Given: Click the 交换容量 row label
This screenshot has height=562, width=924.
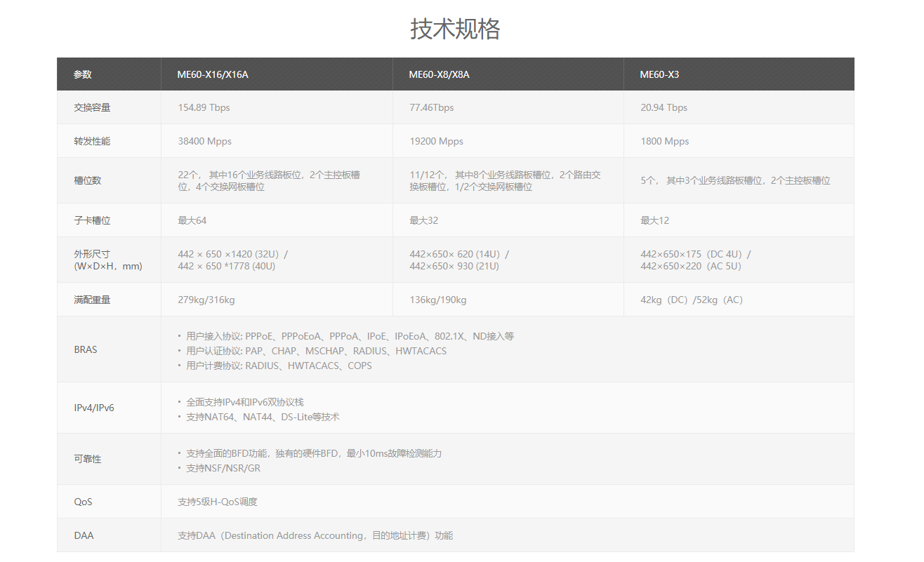Looking at the screenshot, I should (92, 107).
